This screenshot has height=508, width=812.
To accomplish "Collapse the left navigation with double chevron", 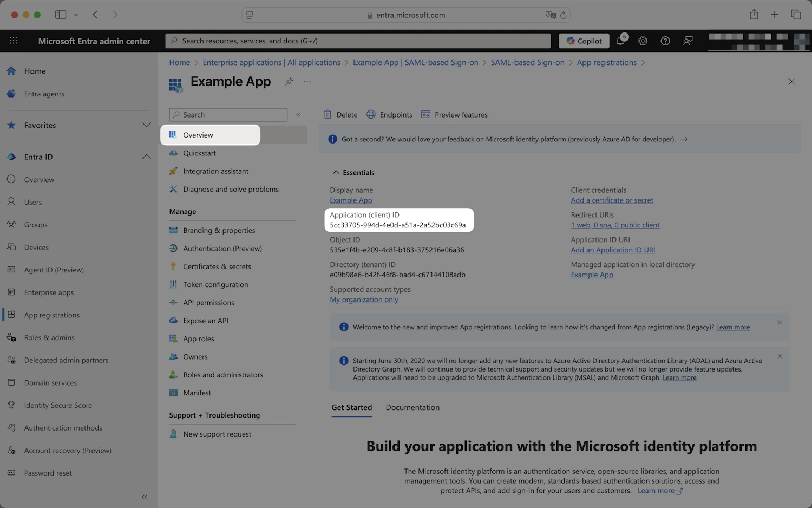I will [x=145, y=497].
